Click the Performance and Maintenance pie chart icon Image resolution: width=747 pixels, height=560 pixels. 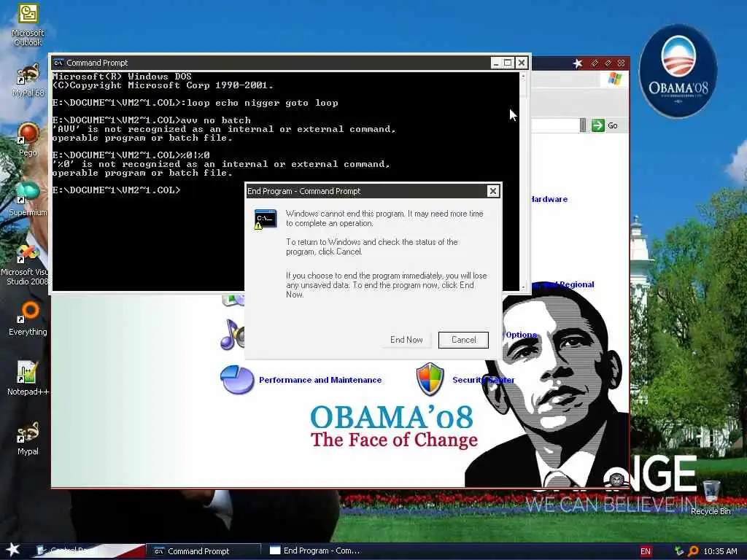tap(237, 379)
